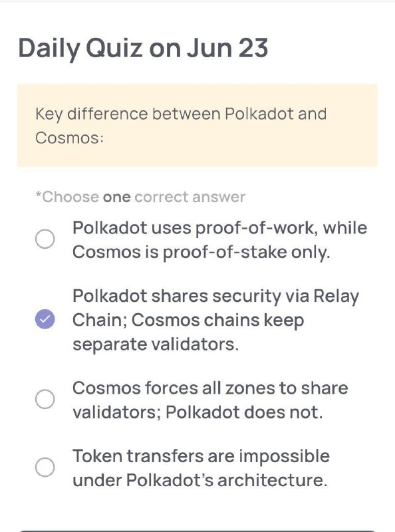Tap the purple checkmark icon on selected answer
This screenshot has height=532, width=395.
(x=45, y=319)
